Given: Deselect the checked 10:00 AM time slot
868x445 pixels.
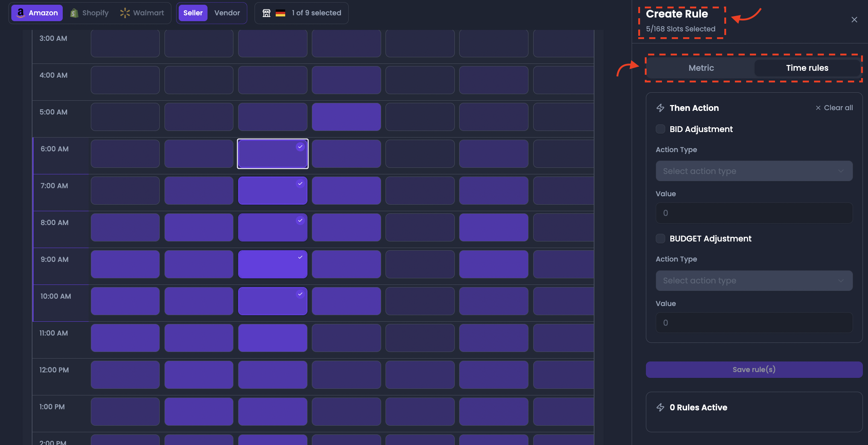Looking at the screenshot, I should (273, 301).
